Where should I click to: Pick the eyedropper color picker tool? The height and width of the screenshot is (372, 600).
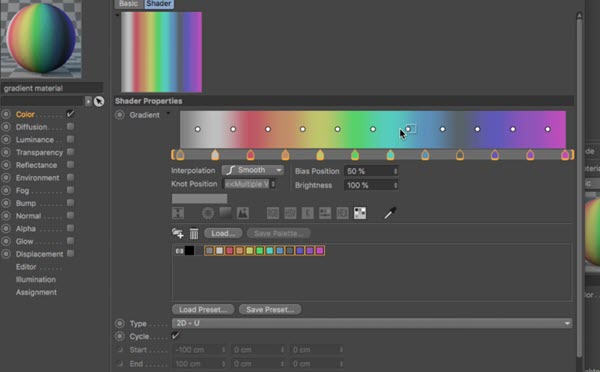coord(390,213)
